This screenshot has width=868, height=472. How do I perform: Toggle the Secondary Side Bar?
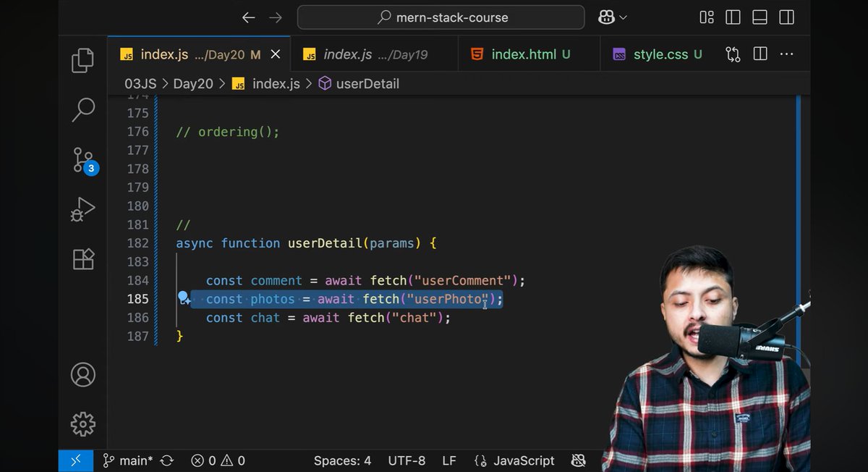(x=786, y=17)
